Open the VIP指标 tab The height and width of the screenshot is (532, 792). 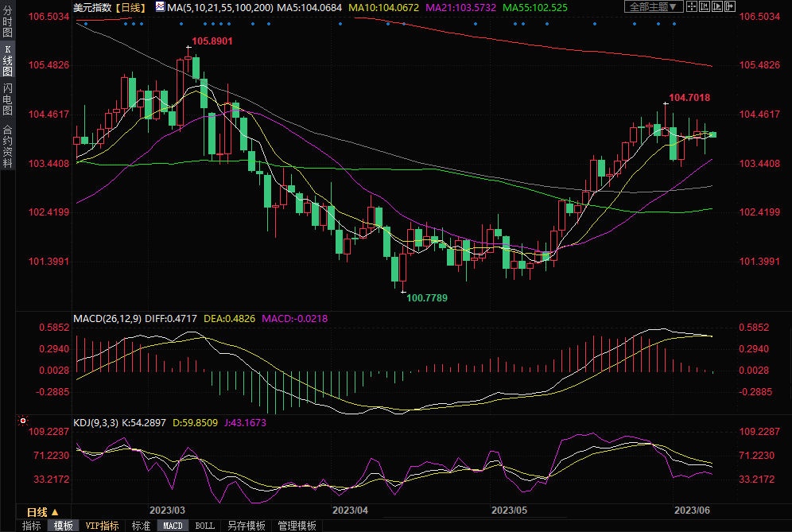(102, 526)
